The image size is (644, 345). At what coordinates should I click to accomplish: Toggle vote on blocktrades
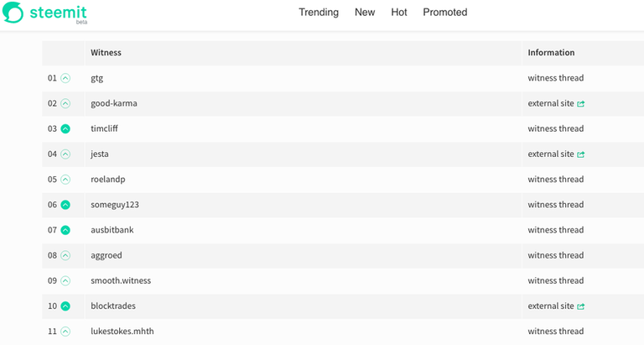(65, 306)
